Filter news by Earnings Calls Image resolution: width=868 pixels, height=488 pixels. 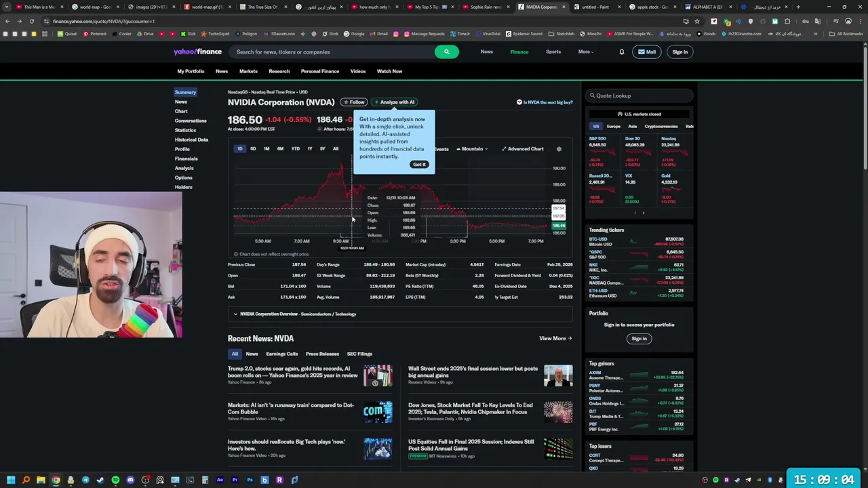tap(282, 354)
